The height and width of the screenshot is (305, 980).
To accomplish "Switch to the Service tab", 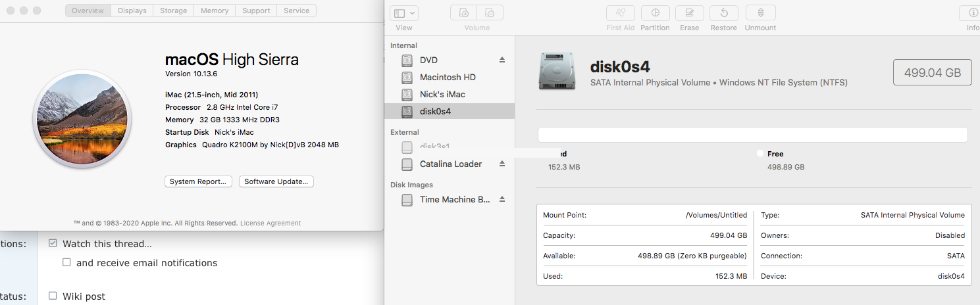I will point(296,11).
